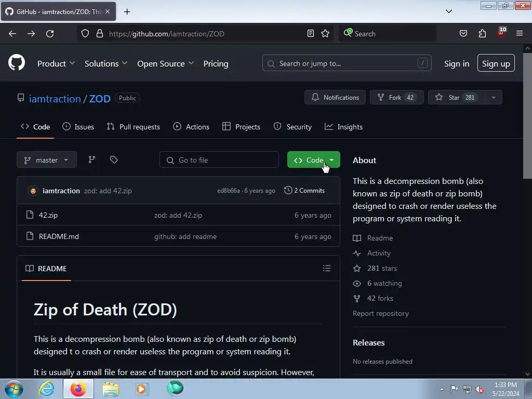The height and width of the screenshot is (399, 532).
Task: Click the Firefox search bar field
Action: pyautogui.click(x=388, y=34)
